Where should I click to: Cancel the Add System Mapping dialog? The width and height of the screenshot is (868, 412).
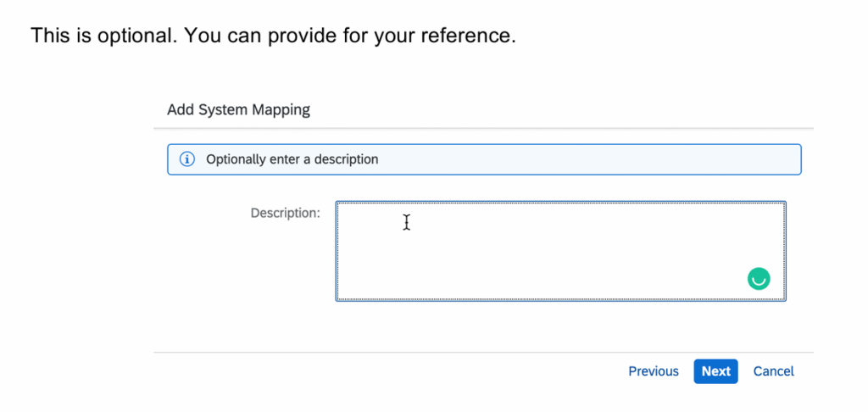(773, 371)
